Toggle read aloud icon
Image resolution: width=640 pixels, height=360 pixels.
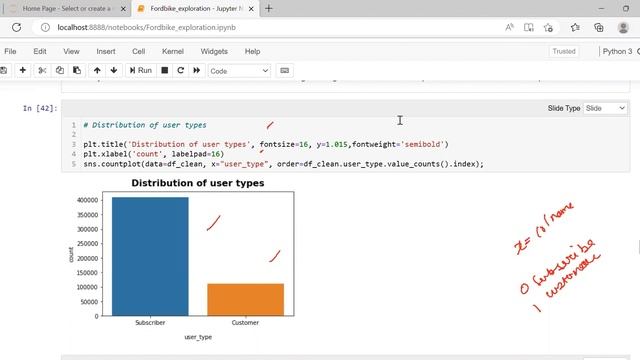pyautogui.click(x=509, y=27)
